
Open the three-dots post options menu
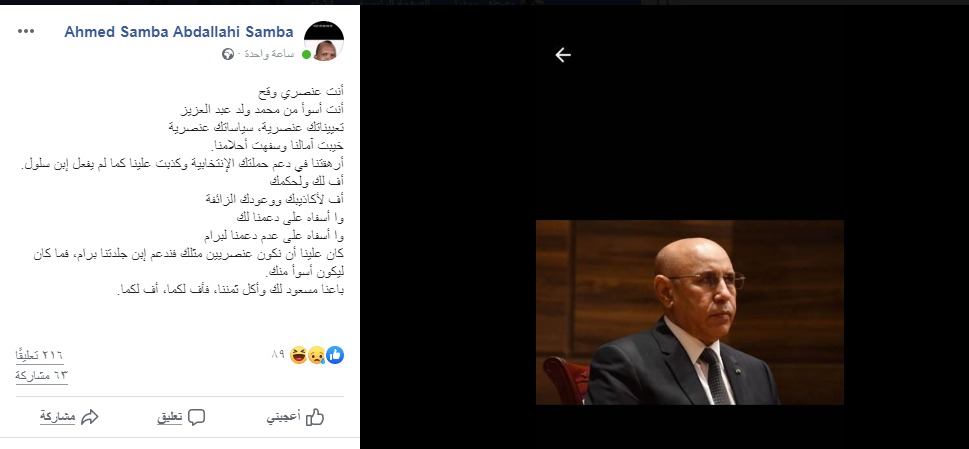pos(26,31)
